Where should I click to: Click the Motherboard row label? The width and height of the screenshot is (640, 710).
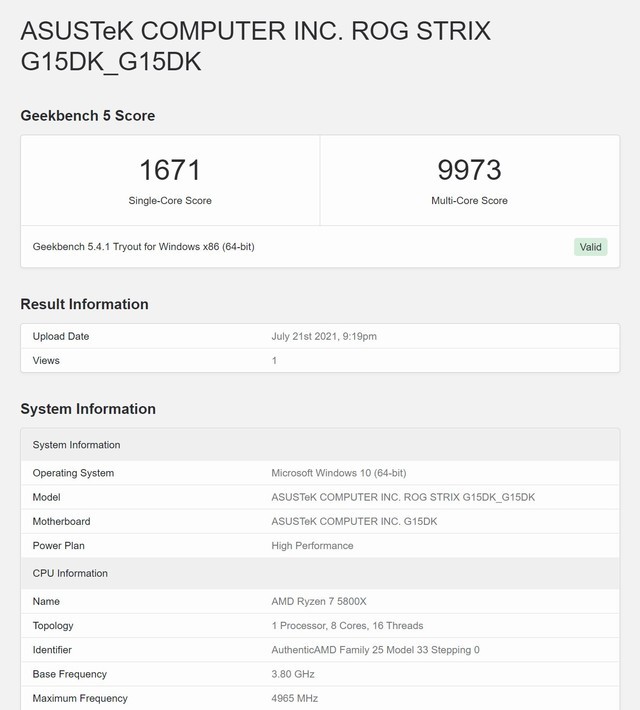pos(62,522)
